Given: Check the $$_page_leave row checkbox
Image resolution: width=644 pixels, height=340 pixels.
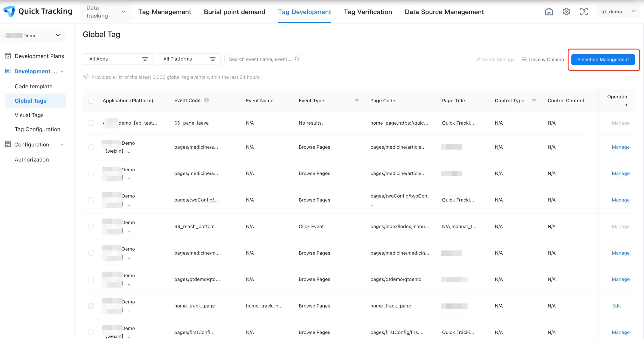Looking at the screenshot, I should point(91,123).
